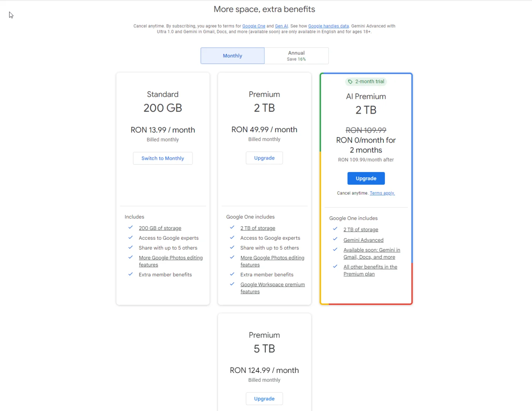Viewport: 532px width, 411px height.
Task: Click Standard plan's Access to Google experts
Action: tap(168, 238)
